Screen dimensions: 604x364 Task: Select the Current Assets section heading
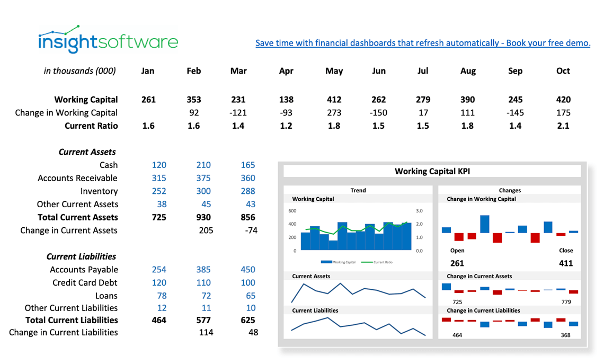(87, 152)
